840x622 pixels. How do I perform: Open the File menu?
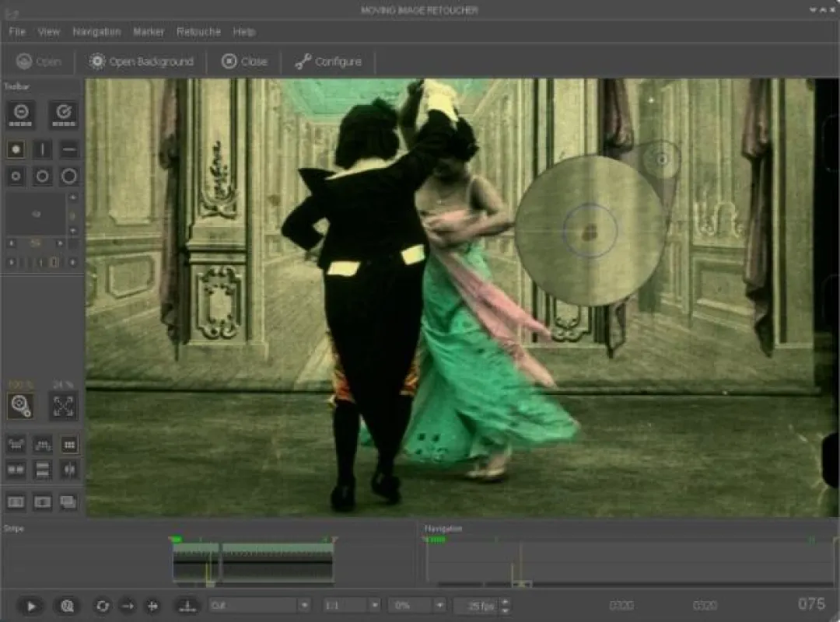[16, 32]
